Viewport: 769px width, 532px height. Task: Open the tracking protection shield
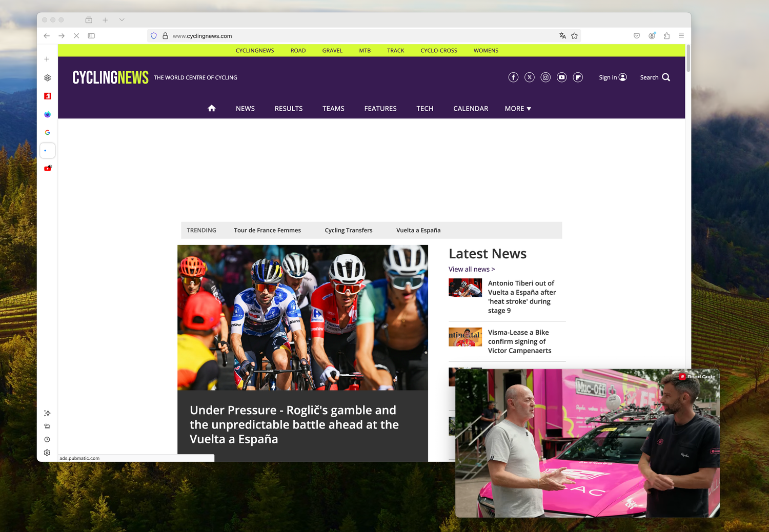click(x=154, y=36)
